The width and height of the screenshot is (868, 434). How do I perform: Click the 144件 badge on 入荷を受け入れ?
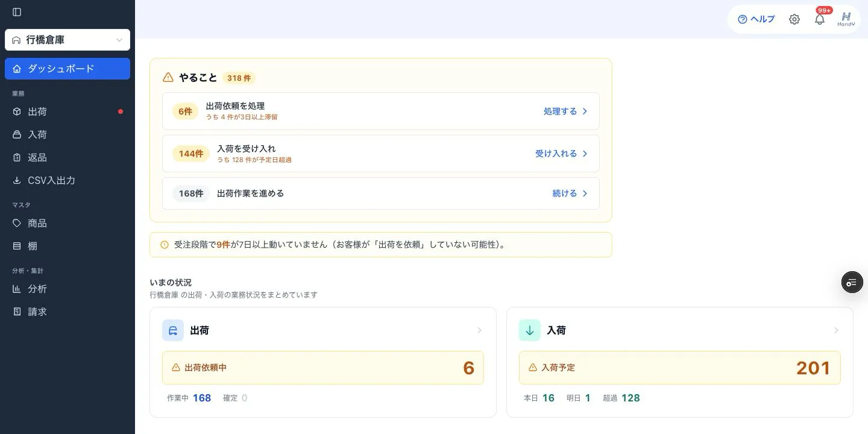pos(191,154)
